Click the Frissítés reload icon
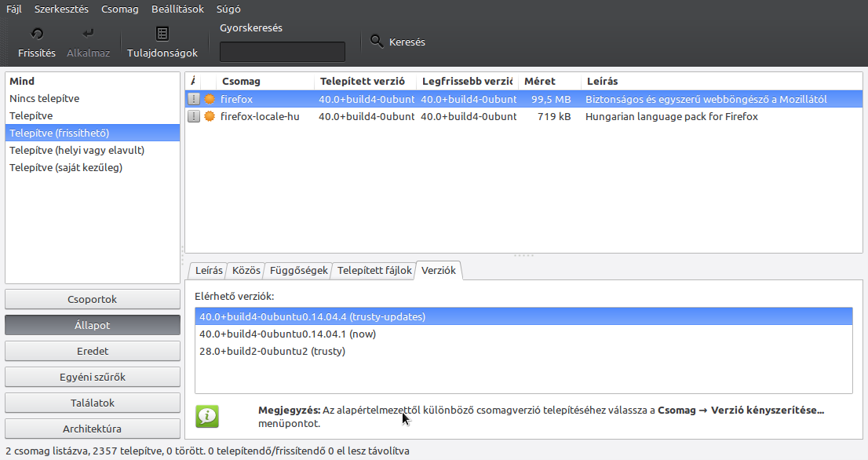The width and height of the screenshot is (868, 460). 37,35
